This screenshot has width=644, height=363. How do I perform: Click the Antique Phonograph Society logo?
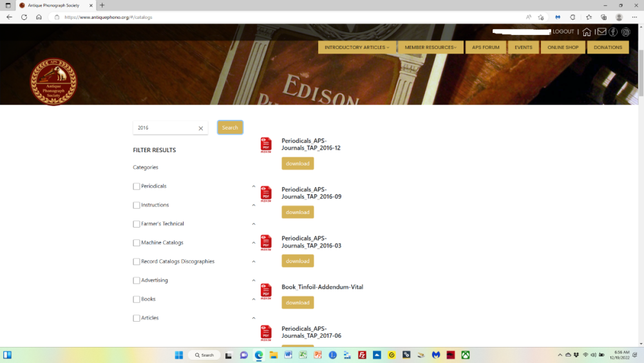coord(53,82)
